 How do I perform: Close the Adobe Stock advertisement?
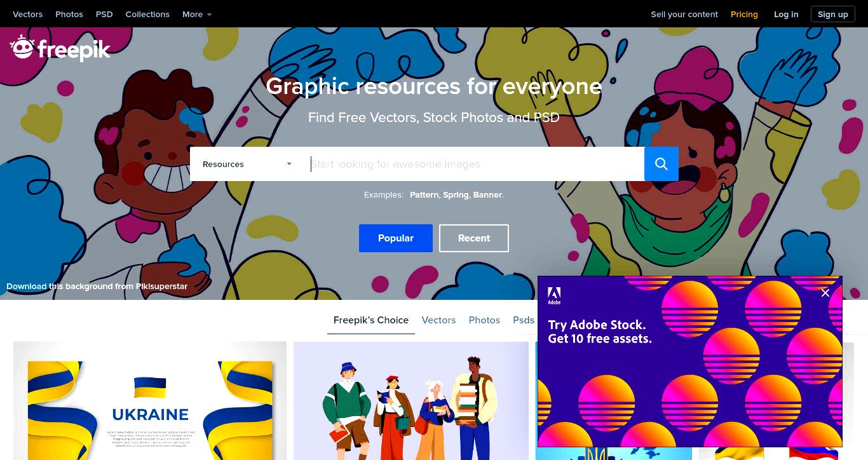tap(825, 293)
